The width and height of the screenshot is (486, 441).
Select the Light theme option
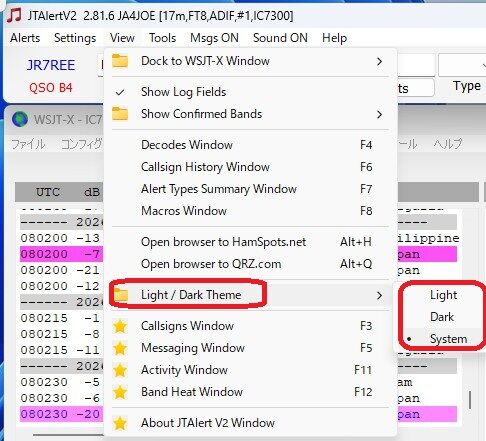click(443, 295)
